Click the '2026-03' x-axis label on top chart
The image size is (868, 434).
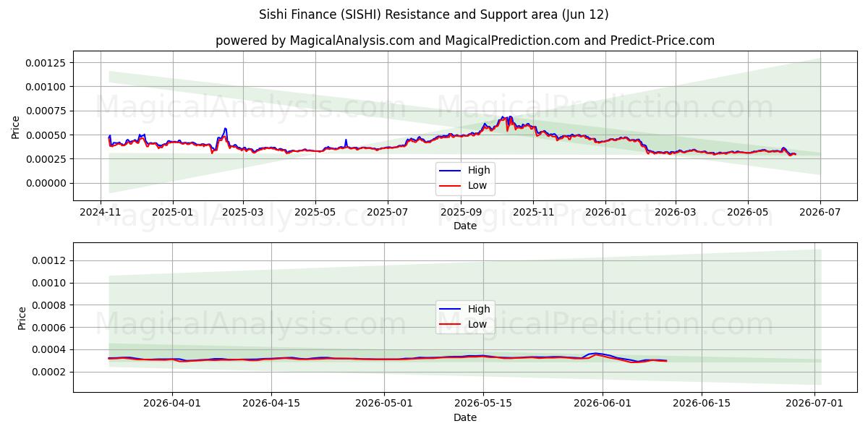[x=675, y=213]
